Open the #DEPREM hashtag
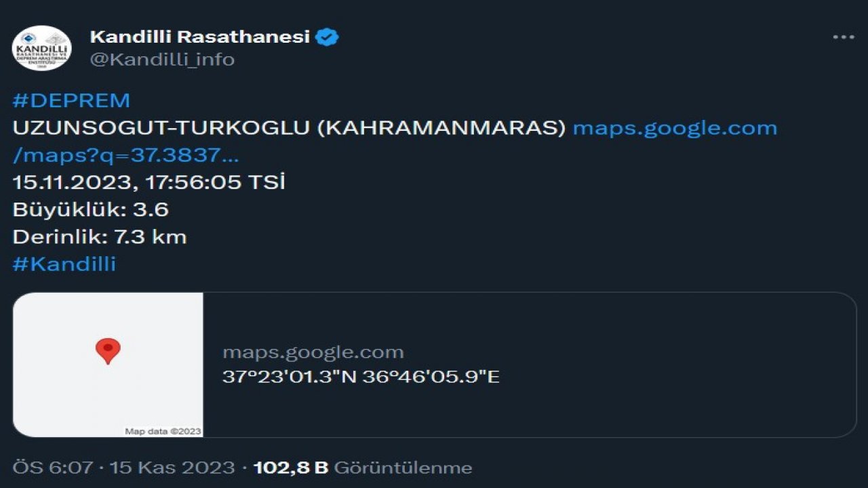 [71, 100]
